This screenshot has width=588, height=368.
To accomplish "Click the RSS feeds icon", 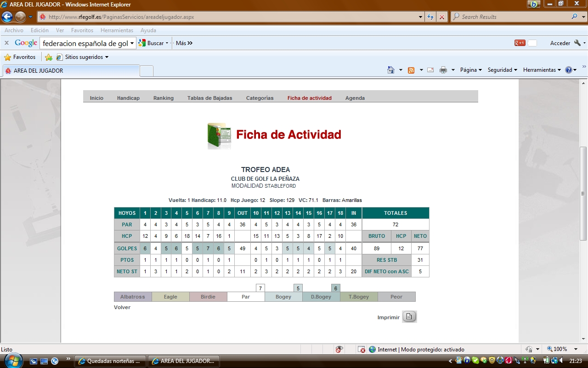I will click(x=411, y=70).
